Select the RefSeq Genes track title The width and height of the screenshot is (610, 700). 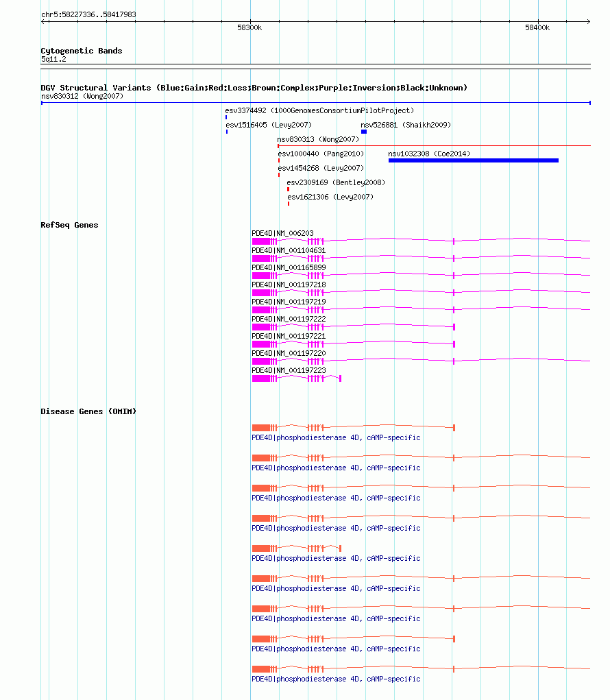[69, 225]
